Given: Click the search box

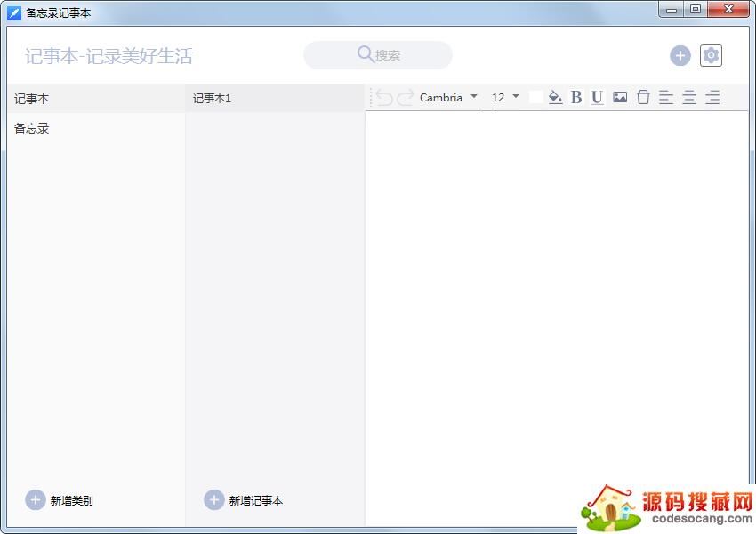Looking at the screenshot, I should click(378, 55).
